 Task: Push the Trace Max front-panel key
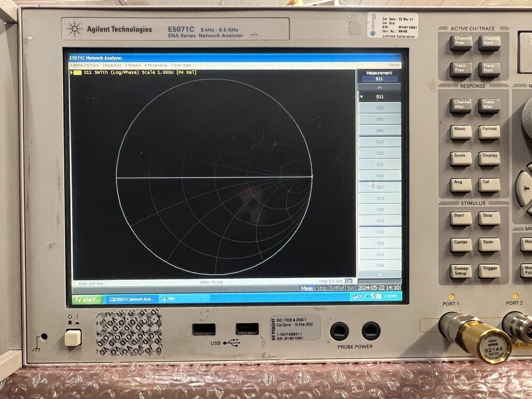[x=489, y=106]
